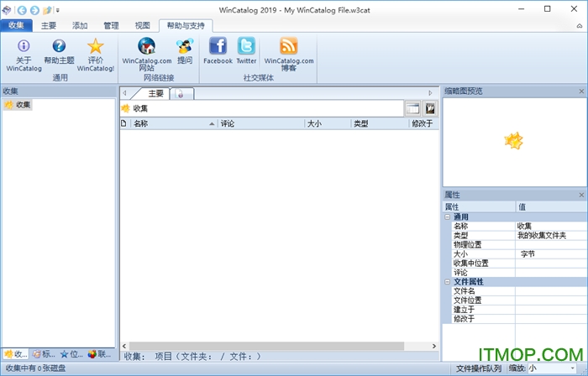The height and width of the screenshot is (376, 588).
Task: Switch to the 主要 ribbon tab
Action: pyautogui.click(x=49, y=25)
